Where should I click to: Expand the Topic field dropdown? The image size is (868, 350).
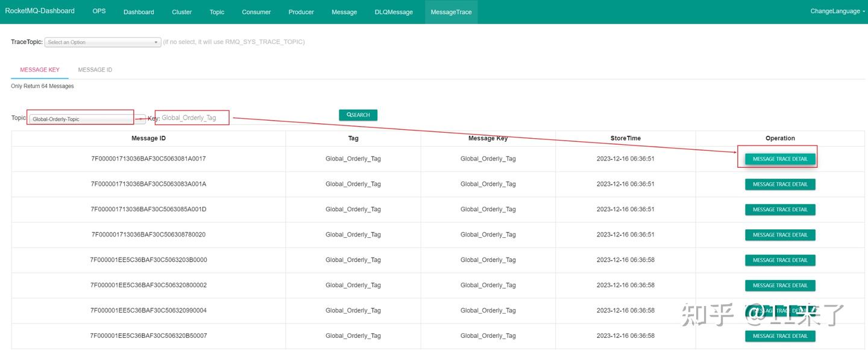(x=139, y=118)
